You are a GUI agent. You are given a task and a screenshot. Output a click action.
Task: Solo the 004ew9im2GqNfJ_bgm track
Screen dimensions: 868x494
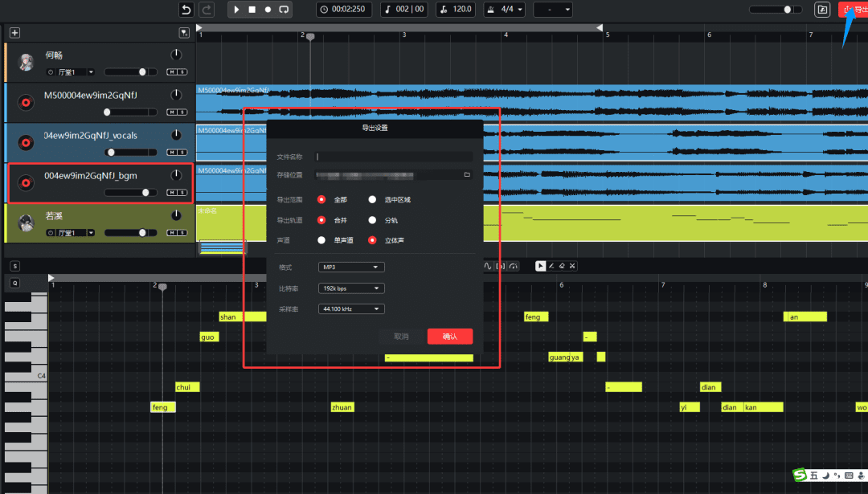(x=182, y=193)
